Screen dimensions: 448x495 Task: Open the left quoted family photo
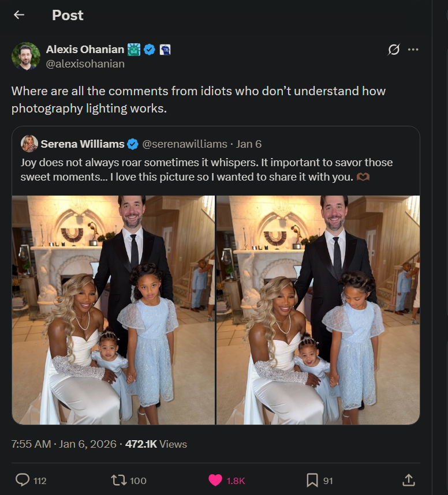114,310
